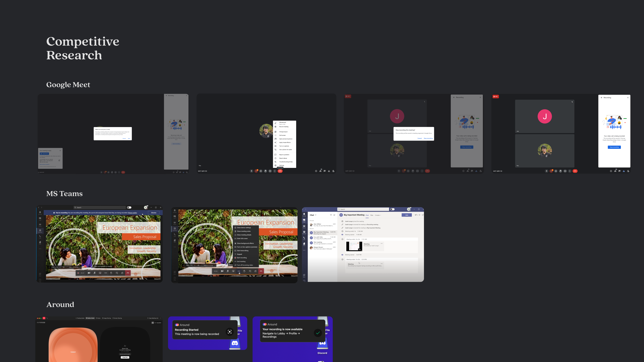This screenshot has width=644, height=362.
Task: Click filter icon in Teams chat list
Action: (331, 215)
